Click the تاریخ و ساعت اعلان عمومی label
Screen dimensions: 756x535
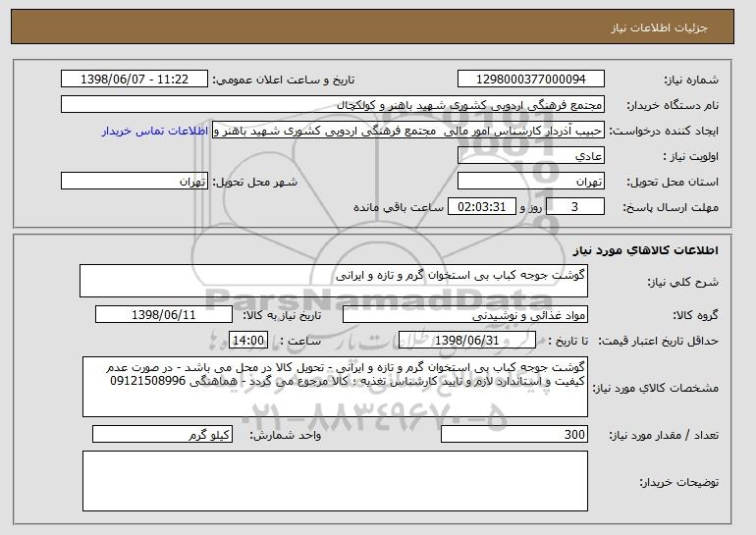tap(284, 80)
